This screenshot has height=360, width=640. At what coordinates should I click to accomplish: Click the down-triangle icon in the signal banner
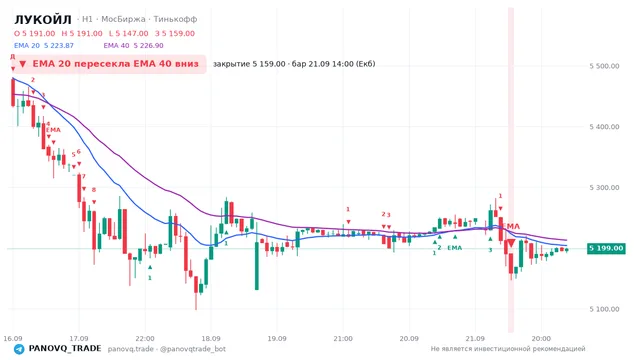[x=23, y=64]
